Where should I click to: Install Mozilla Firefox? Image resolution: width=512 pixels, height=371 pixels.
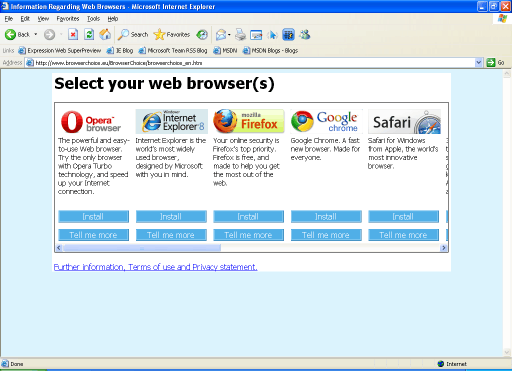[x=248, y=217]
